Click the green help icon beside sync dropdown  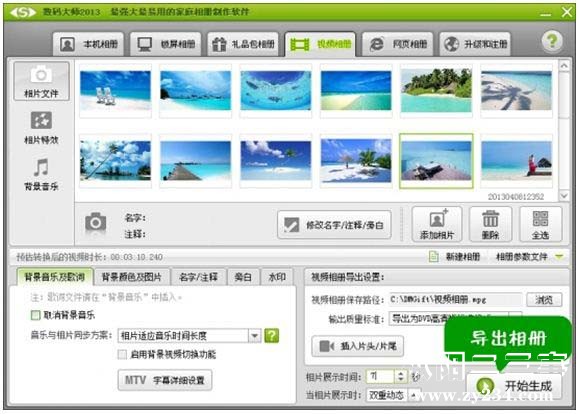[x=272, y=335]
